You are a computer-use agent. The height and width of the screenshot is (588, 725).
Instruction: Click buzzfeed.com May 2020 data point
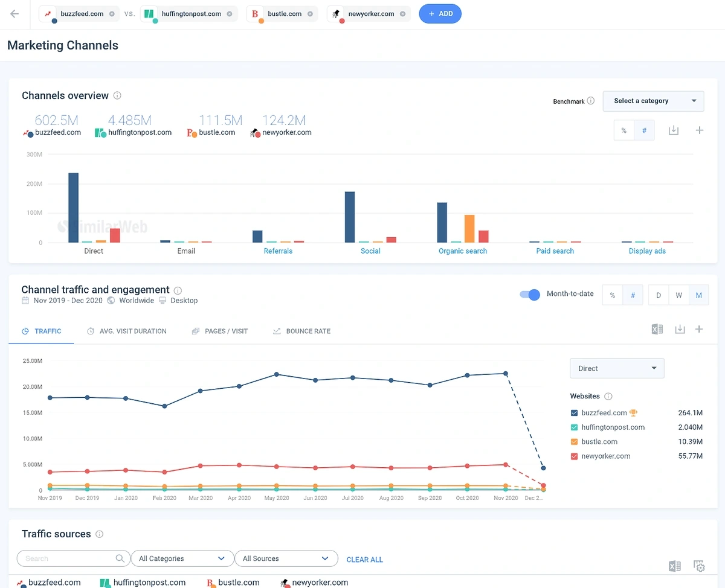277,374
